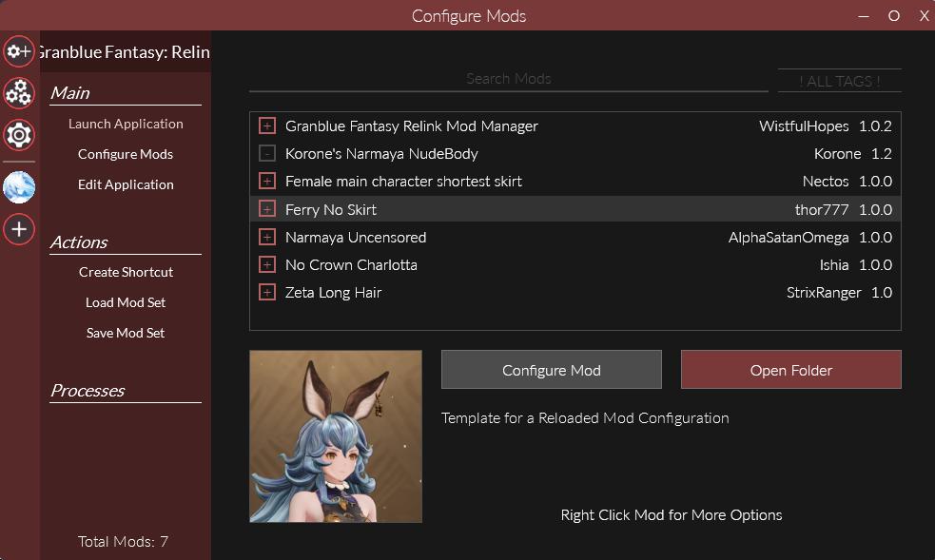The width and height of the screenshot is (935, 560).
Task: Toggle the Zeta Long Hair mod checkbox
Action: pos(267,293)
